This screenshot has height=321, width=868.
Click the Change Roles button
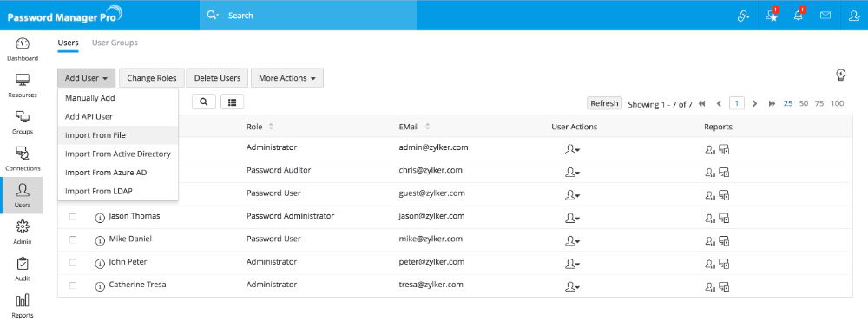pyautogui.click(x=152, y=78)
